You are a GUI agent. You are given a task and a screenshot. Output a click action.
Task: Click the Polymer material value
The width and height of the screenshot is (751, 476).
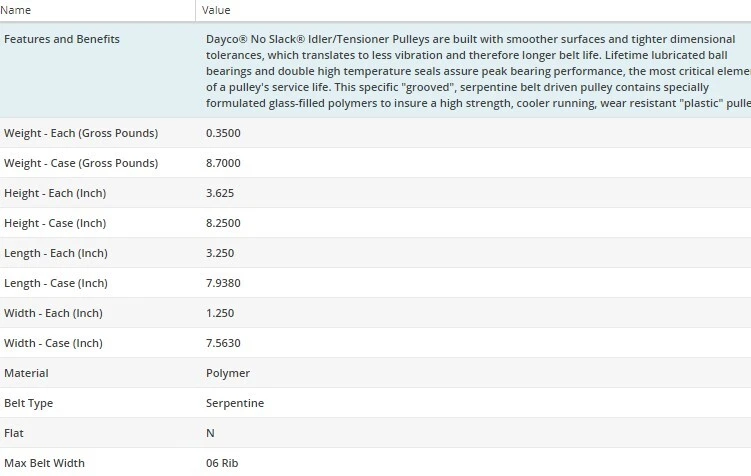pos(227,373)
